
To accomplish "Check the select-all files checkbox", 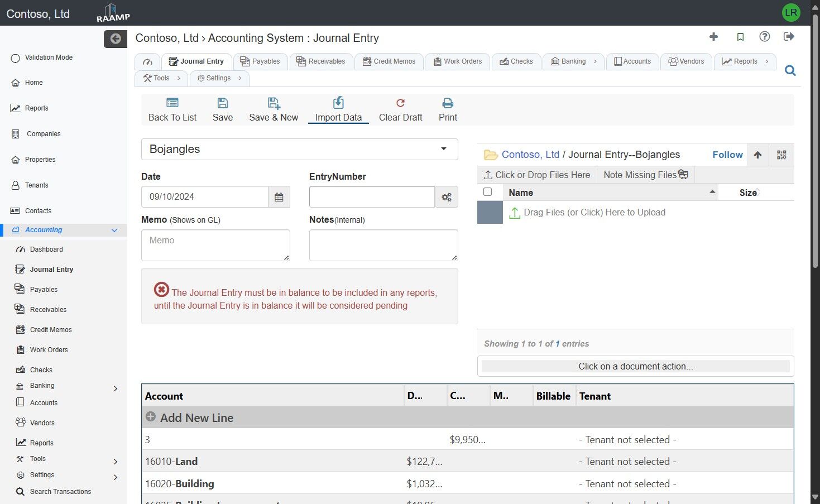I will pos(487,192).
